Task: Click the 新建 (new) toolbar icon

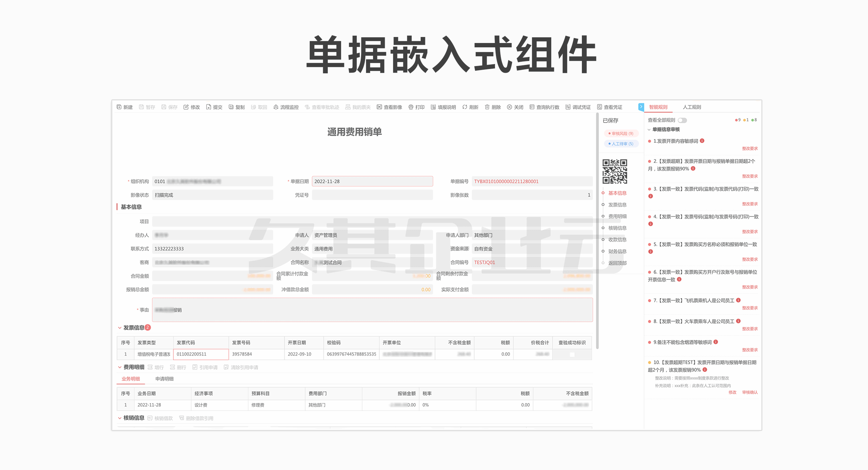Action: [x=119, y=107]
